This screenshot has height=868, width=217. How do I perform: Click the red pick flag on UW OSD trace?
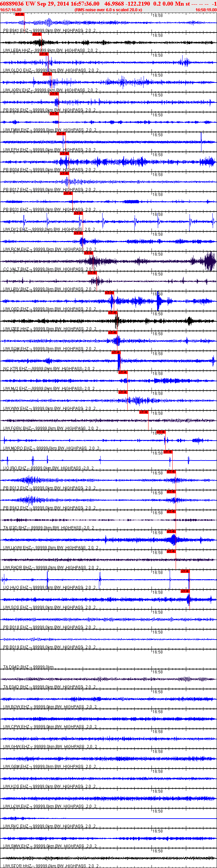tap(109, 293)
